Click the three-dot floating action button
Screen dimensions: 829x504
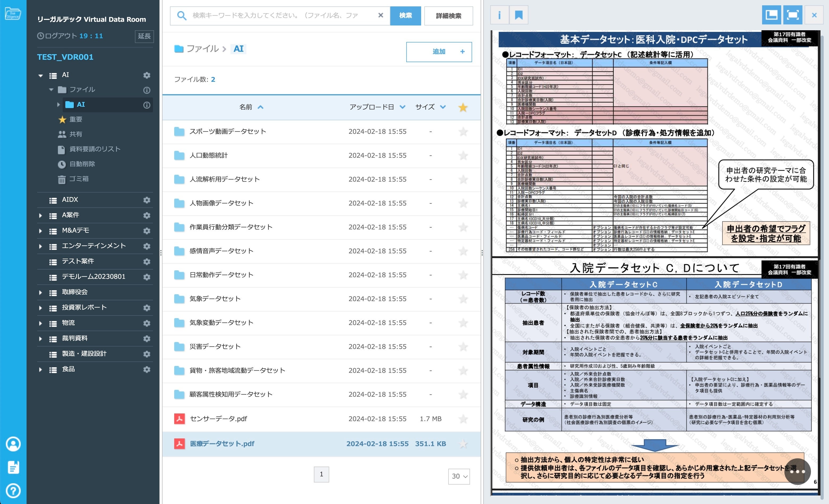point(797,471)
